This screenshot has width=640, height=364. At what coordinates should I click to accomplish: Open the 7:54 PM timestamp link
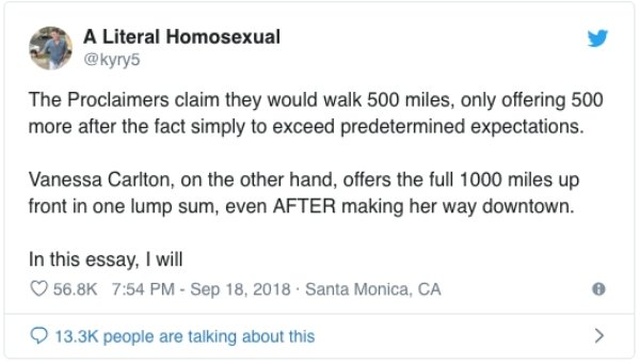point(143,289)
